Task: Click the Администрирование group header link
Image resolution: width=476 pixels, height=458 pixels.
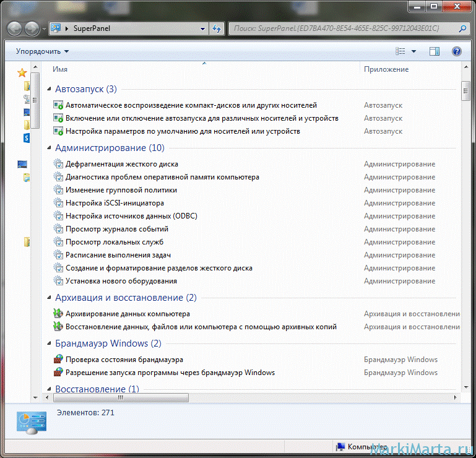Action: 110,148
